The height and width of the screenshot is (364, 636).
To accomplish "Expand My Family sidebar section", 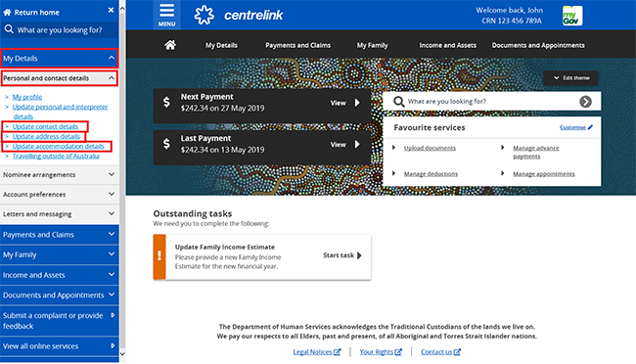I will [60, 254].
